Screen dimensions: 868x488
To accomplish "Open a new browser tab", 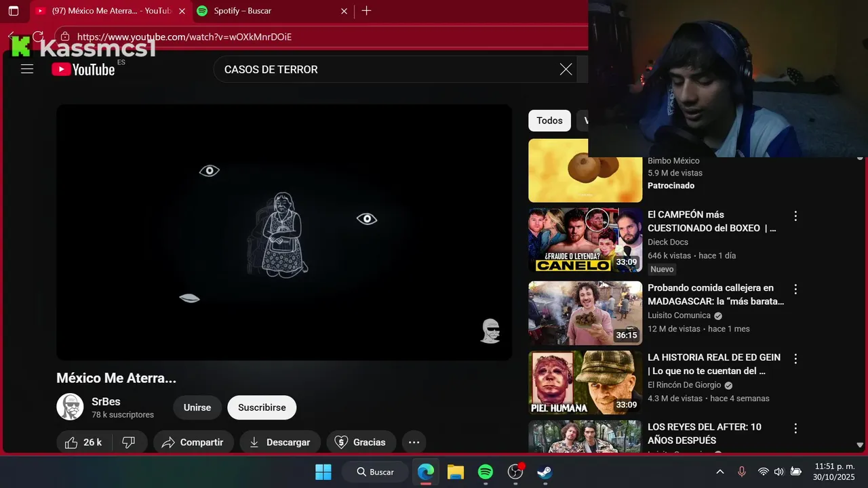I will click(366, 11).
